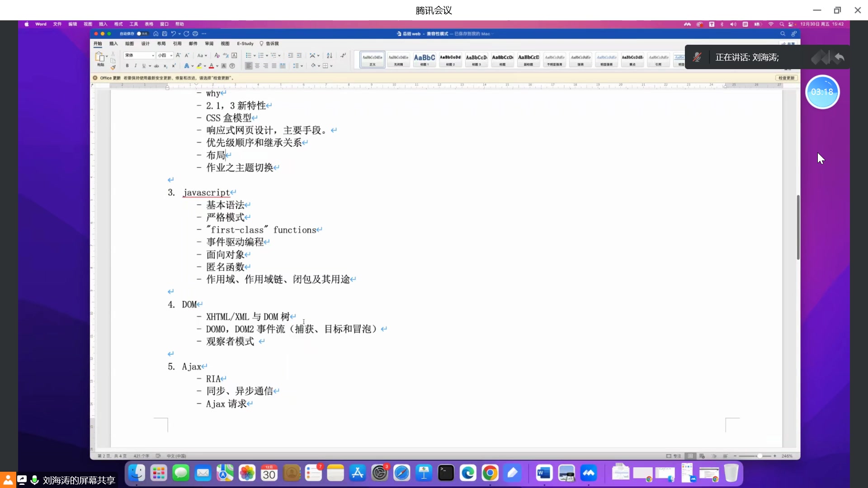Viewport: 868px width, 488px height.
Task: Click the Justify alignment icon
Action: (274, 66)
